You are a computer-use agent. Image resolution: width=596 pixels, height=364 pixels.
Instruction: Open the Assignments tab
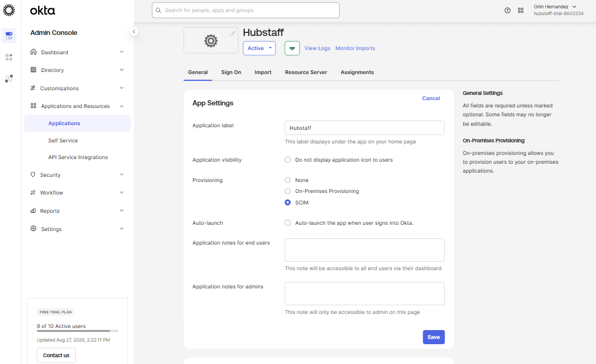pos(357,72)
